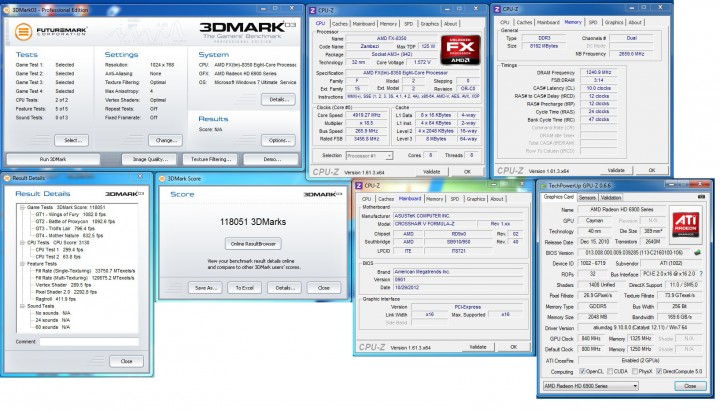Viewport: 720px width, 412px height.
Task: Switch to Validation tab in GPU-Z
Action: pyautogui.click(x=611, y=198)
